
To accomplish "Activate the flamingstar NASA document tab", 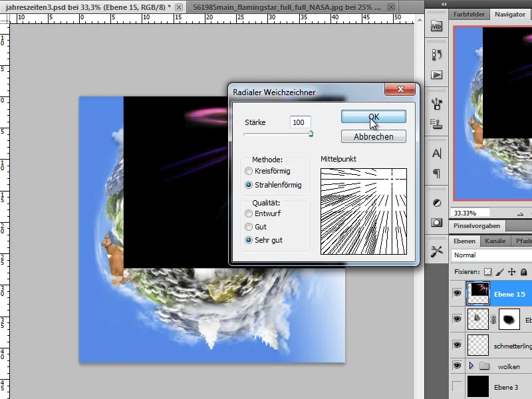I will (x=287, y=7).
